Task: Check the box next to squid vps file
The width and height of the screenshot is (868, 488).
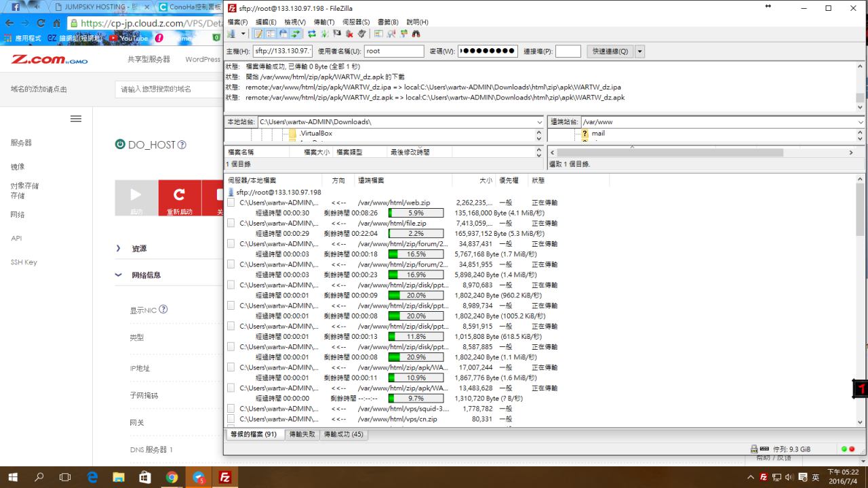Action: coord(231,409)
